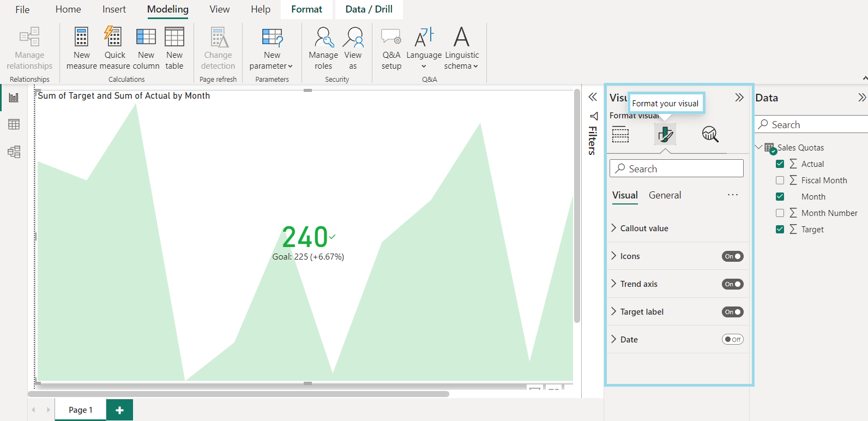Toggle Target label switch off
This screenshot has height=421, width=868.
(733, 312)
